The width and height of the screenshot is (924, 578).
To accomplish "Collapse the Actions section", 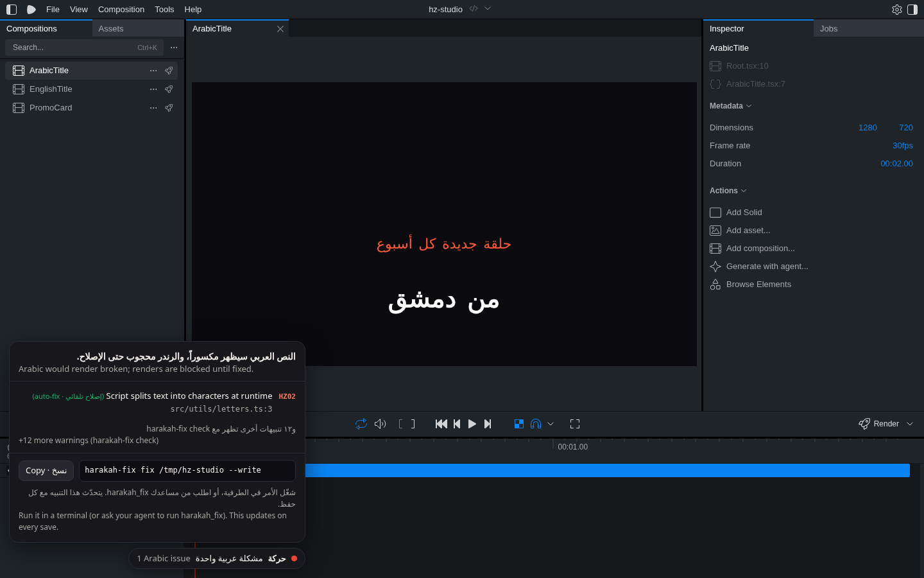I will [x=728, y=191].
